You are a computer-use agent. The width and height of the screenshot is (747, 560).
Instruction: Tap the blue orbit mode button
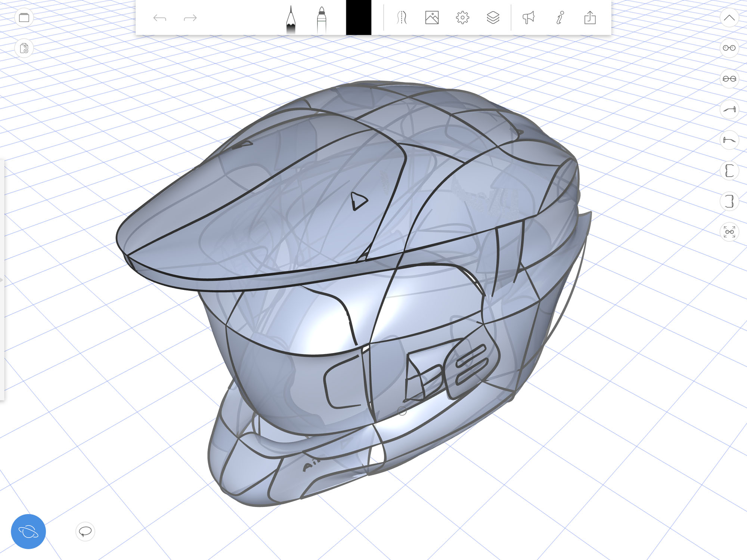coord(28,531)
